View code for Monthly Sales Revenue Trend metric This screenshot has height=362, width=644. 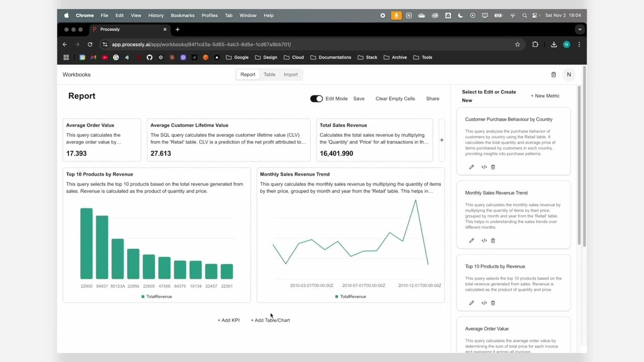[484, 240]
